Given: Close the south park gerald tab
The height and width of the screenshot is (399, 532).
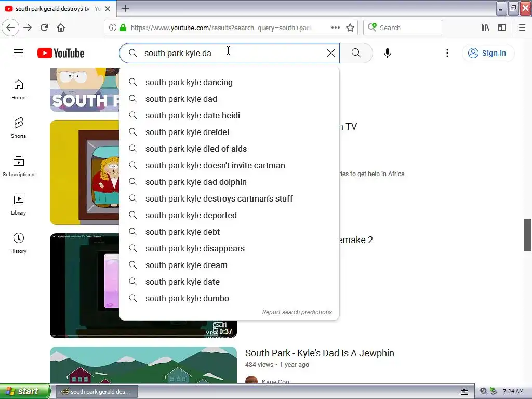Looking at the screenshot, I should pyautogui.click(x=108, y=9).
